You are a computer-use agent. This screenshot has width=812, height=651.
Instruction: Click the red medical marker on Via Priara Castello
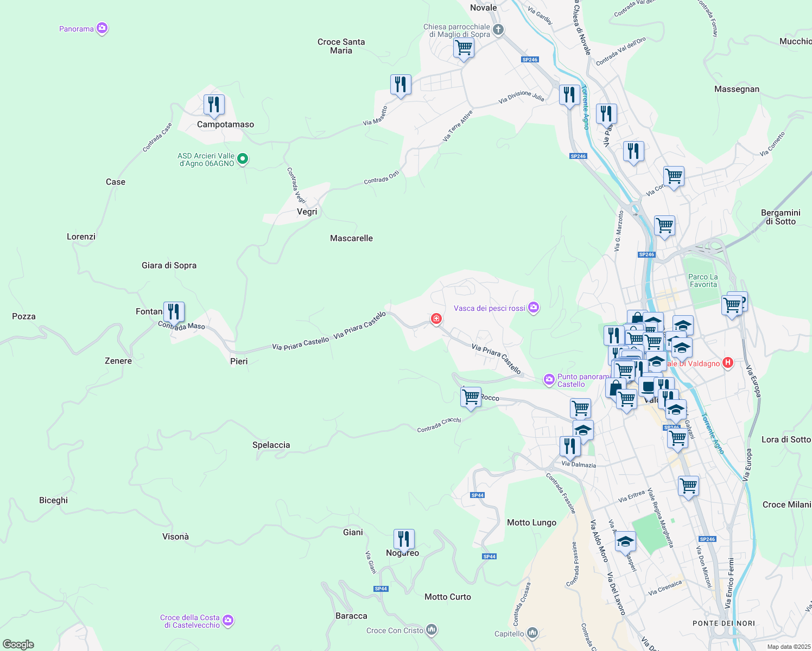[x=436, y=318]
